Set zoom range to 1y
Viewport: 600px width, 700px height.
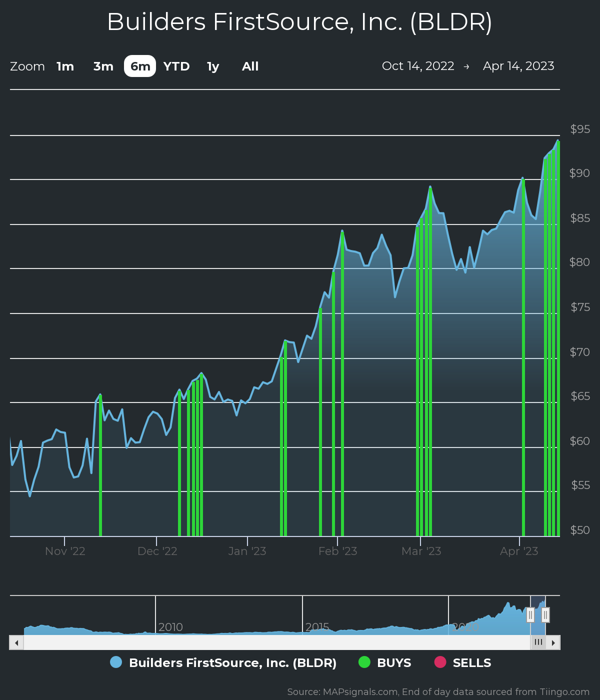pos(213,66)
